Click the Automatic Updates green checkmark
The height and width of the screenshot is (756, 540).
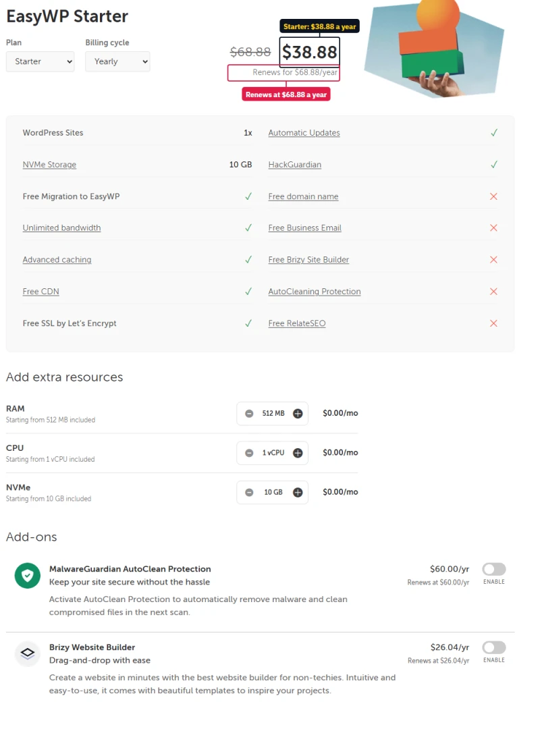(x=493, y=132)
